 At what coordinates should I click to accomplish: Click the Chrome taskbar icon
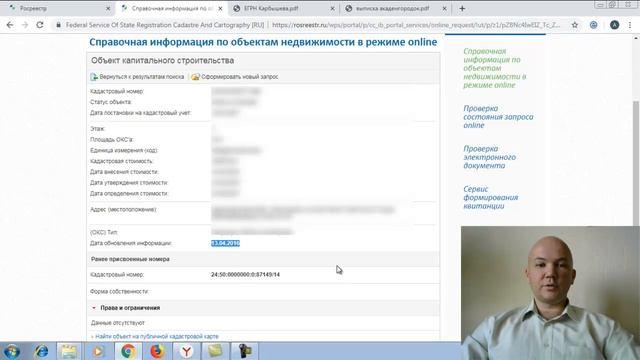(x=127, y=351)
